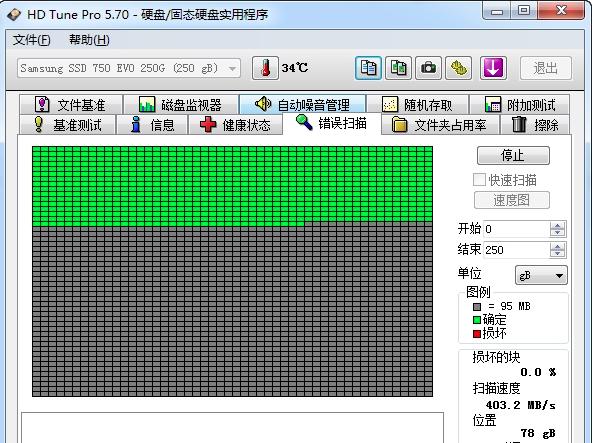Image resolution: width=594 pixels, height=443 pixels.
Task: Click the 图例 group label
Action: point(478,292)
